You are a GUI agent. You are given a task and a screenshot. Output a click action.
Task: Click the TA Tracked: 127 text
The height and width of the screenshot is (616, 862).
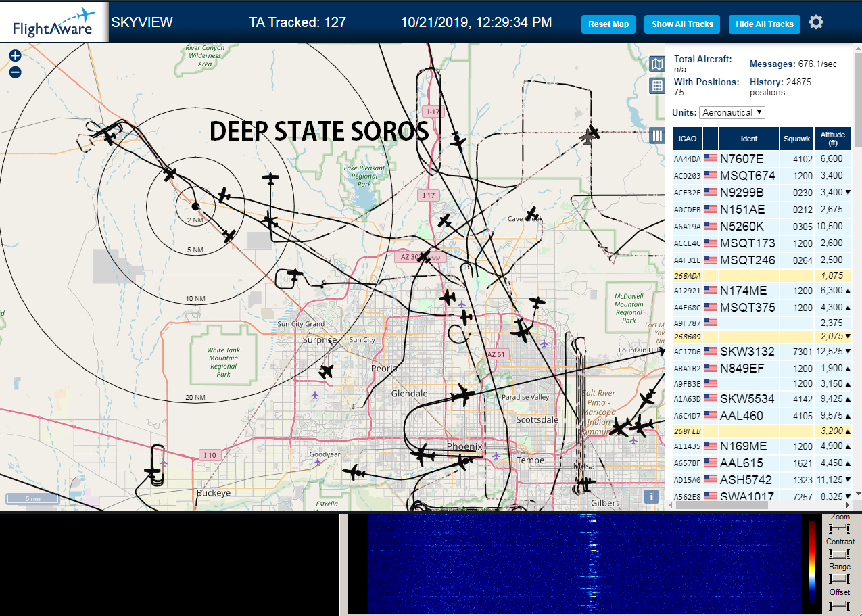coord(297,22)
